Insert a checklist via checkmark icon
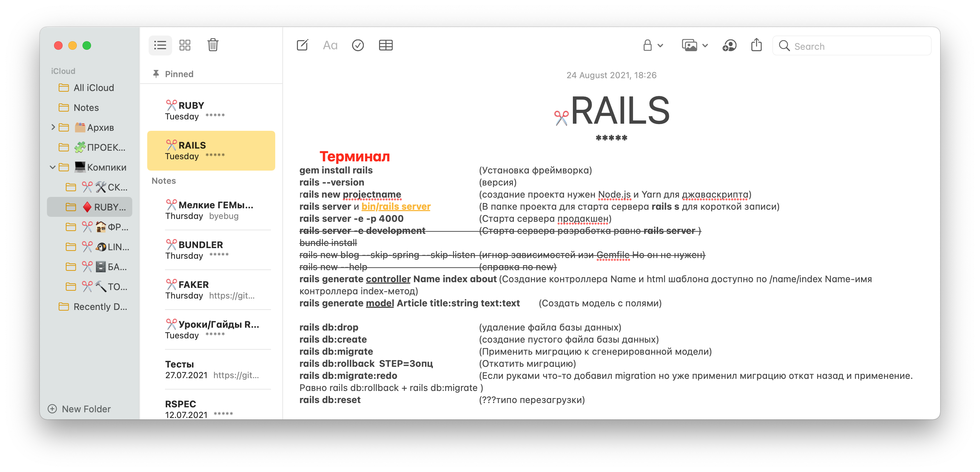 pos(358,45)
